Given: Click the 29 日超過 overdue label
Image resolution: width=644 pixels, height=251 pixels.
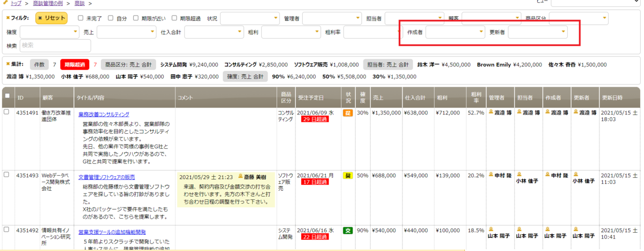Looking at the screenshot, I should point(314,119).
